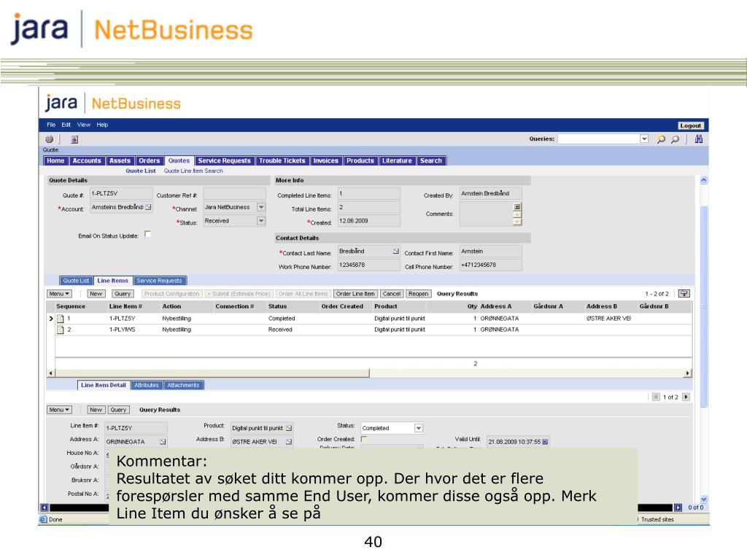Click the right blue arrow beside 0 of 0

[x=678, y=507]
